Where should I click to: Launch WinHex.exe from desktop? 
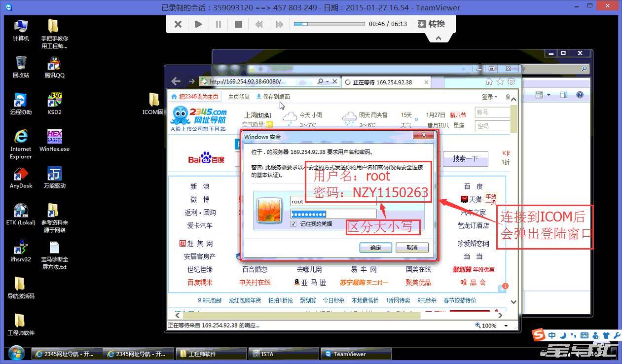coord(54,141)
